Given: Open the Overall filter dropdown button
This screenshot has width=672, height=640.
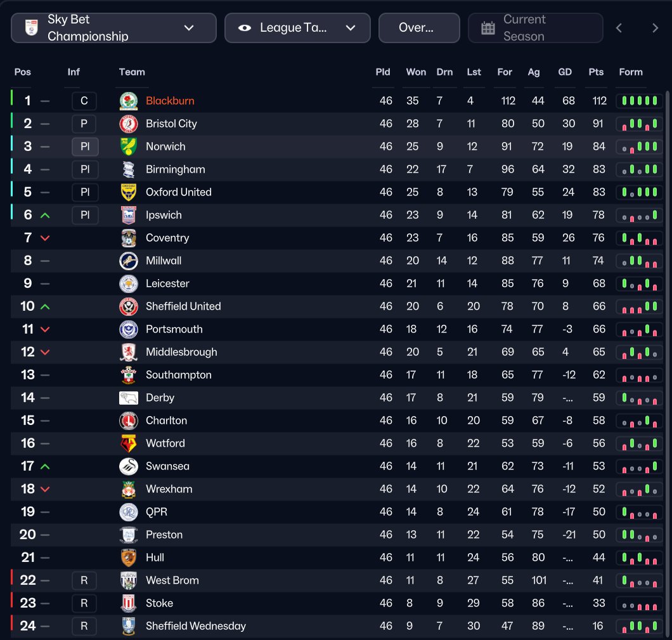Looking at the screenshot, I should coord(419,28).
